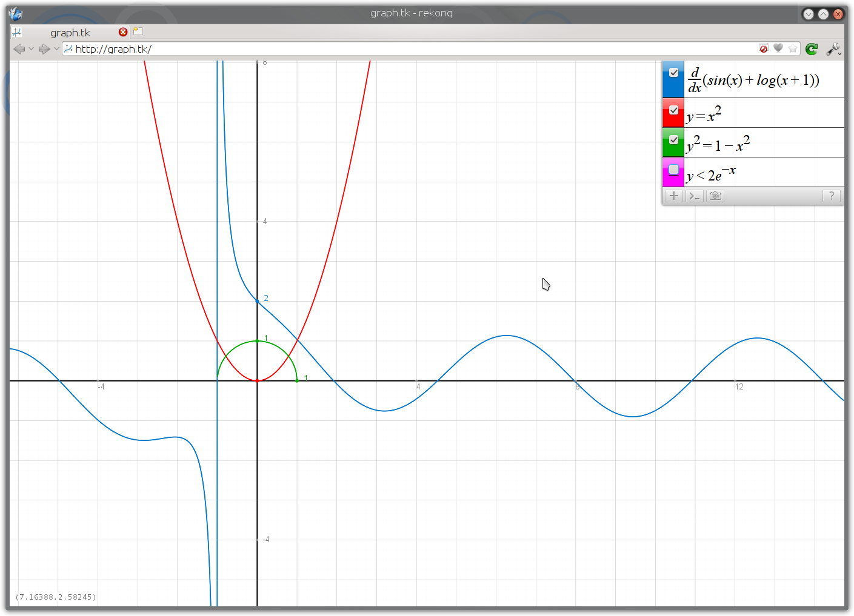Click the x-axis label -4
The height and width of the screenshot is (616, 854).
[x=101, y=386]
